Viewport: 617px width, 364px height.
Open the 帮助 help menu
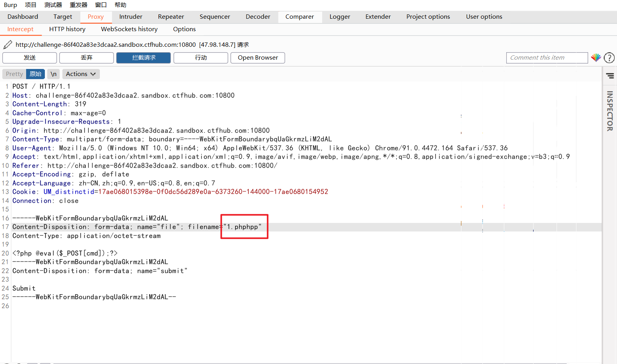121,5
